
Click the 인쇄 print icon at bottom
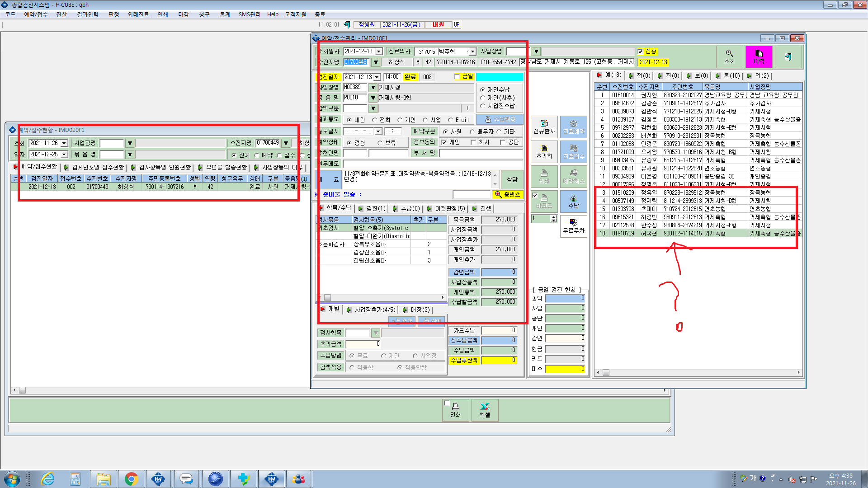(455, 410)
